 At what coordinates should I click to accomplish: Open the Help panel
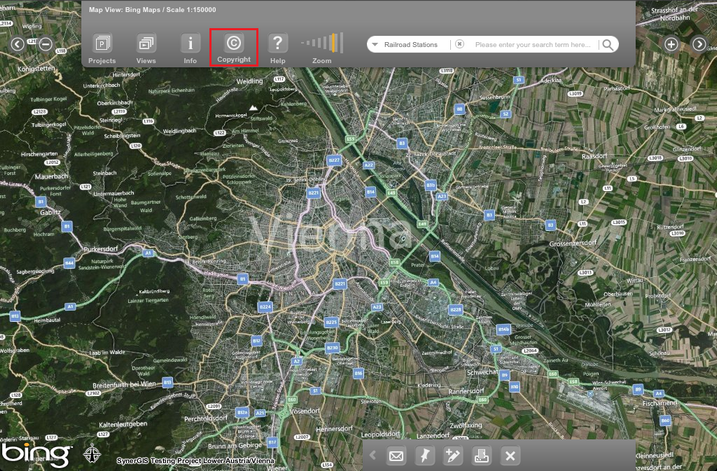(278, 48)
